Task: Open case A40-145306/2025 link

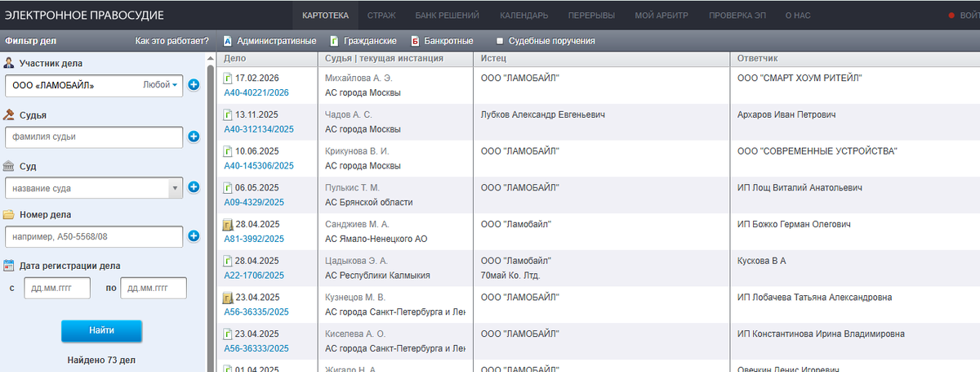Action: click(x=259, y=166)
